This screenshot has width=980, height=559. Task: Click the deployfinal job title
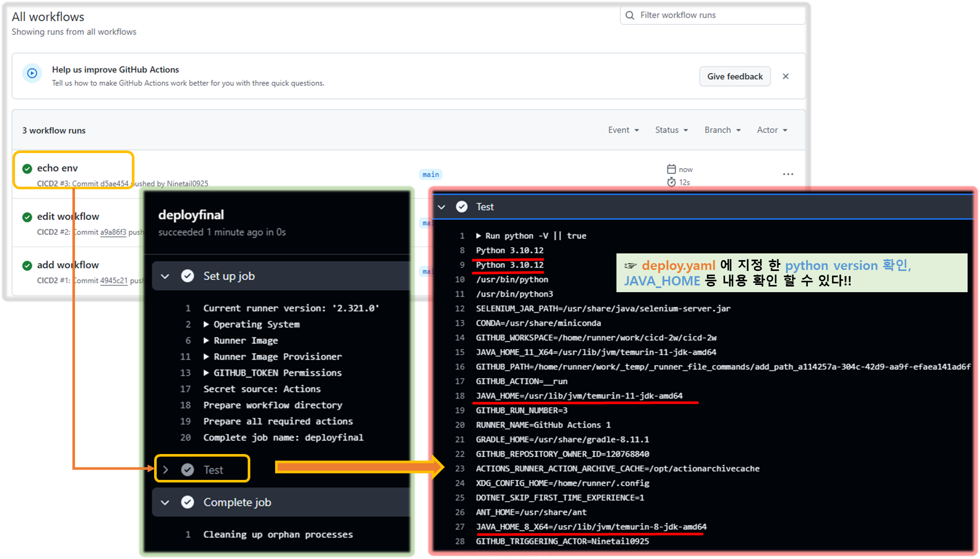(x=191, y=215)
